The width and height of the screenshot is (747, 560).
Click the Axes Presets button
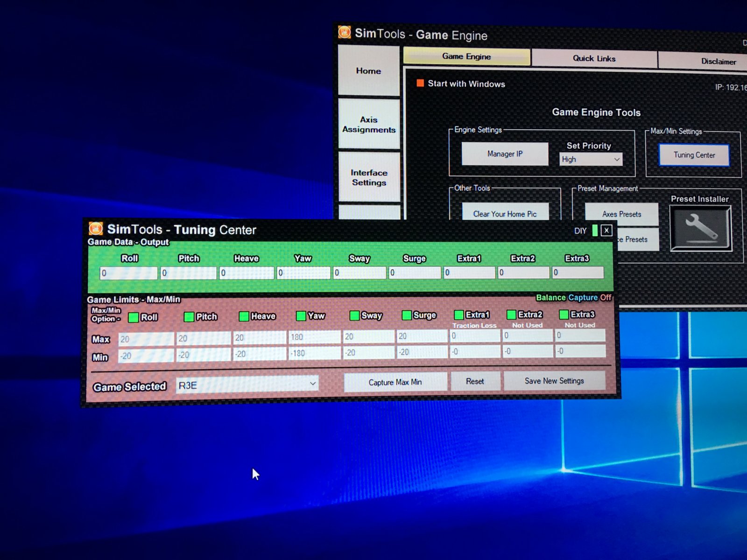coord(621,214)
